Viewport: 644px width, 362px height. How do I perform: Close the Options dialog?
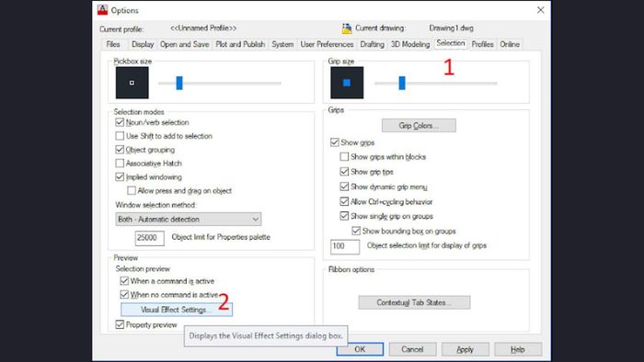[x=541, y=10]
